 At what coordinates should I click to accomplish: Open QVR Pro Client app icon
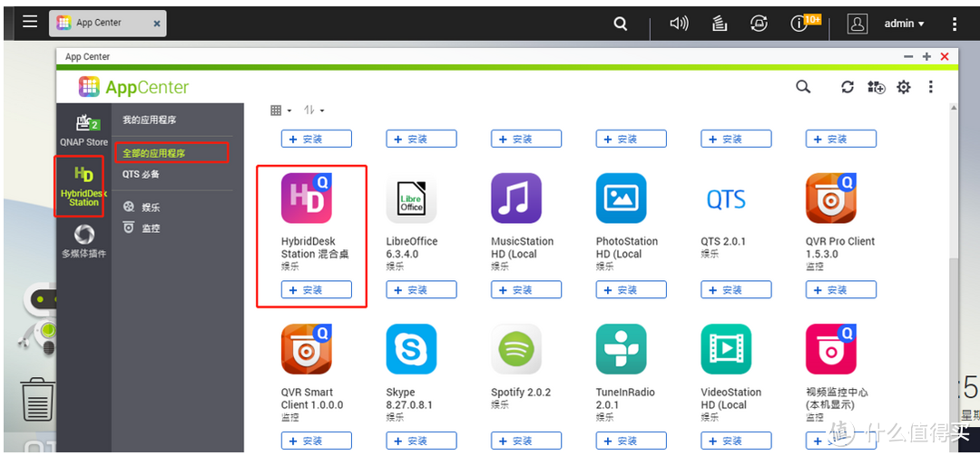[831, 198]
